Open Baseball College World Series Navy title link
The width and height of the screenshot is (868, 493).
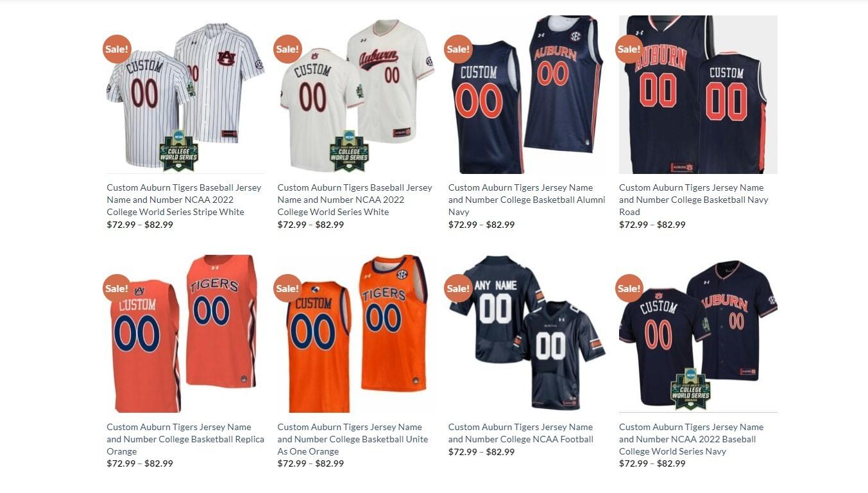(x=692, y=439)
